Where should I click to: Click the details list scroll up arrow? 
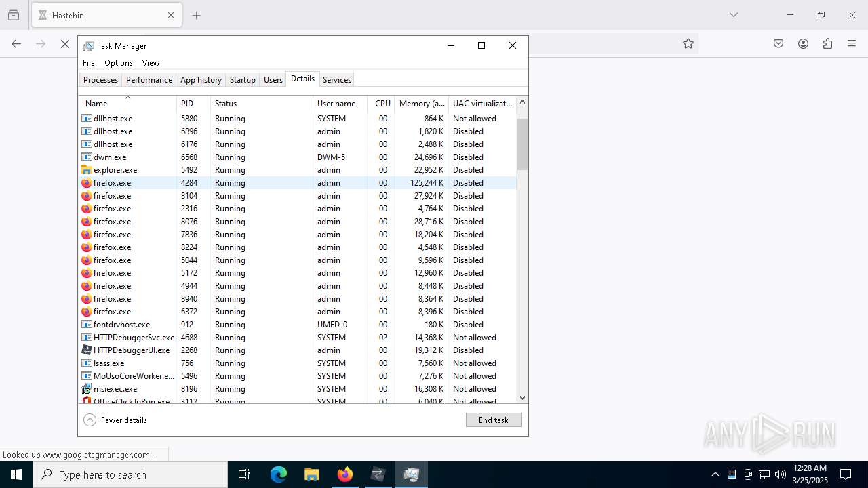pyautogui.click(x=522, y=102)
